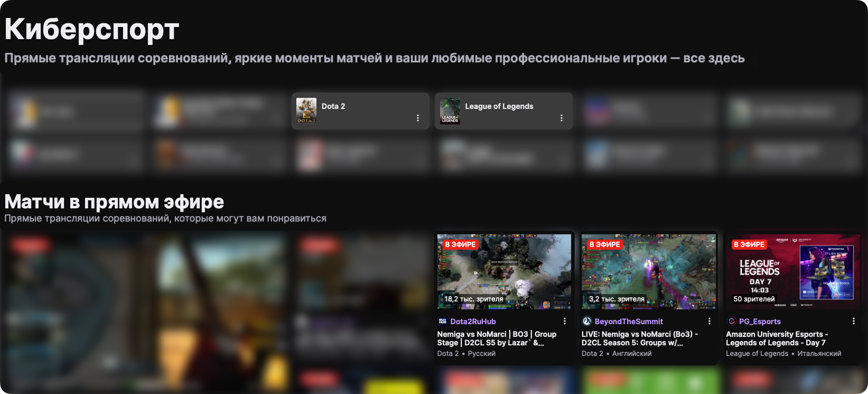
Task: Click the 'Матчи в прямом эфире' section heading
Action: tap(114, 201)
